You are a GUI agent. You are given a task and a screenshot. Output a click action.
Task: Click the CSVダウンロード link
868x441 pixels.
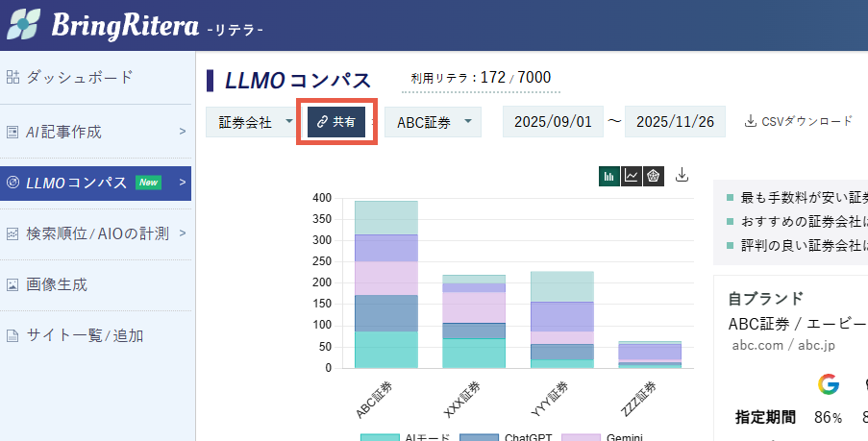coord(798,121)
